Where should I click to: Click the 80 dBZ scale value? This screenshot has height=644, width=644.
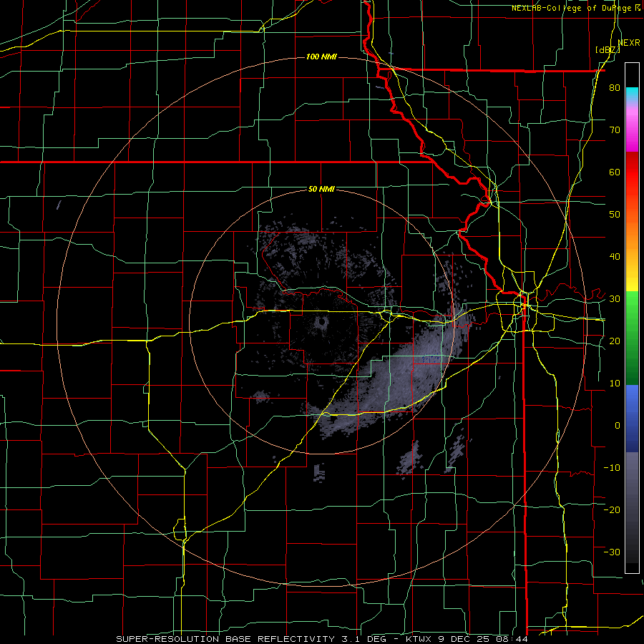coord(615,88)
